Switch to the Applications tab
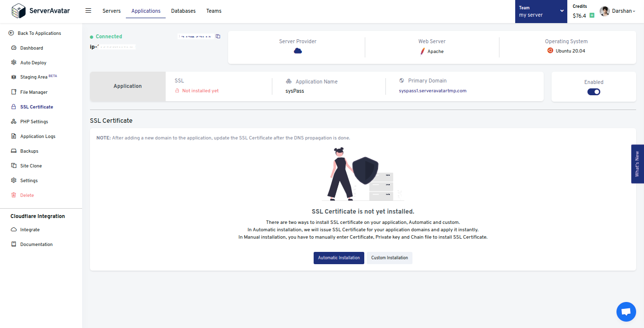The width and height of the screenshot is (644, 328). (146, 10)
